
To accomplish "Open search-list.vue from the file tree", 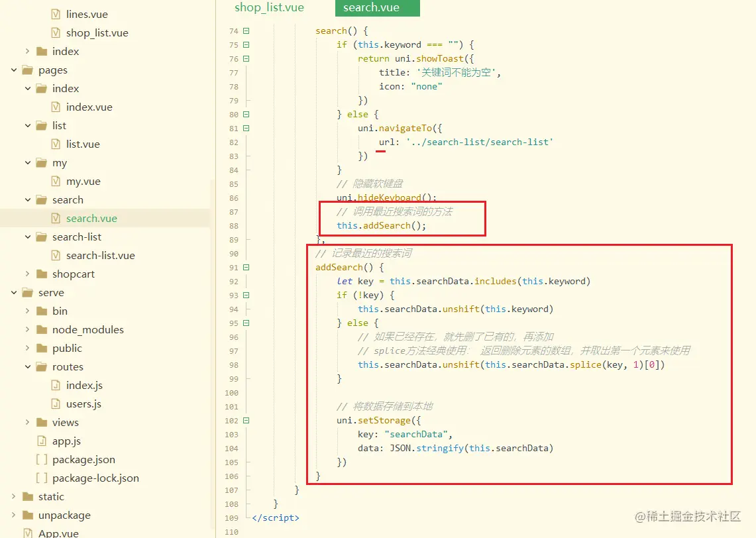I will point(100,256).
